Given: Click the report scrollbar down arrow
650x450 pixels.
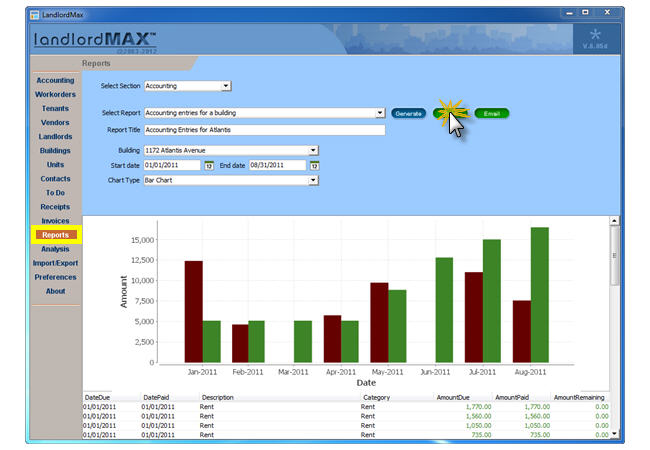Looking at the screenshot, I should [614, 434].
